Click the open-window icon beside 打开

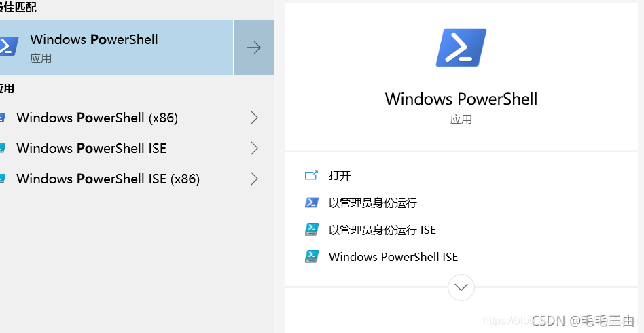(x=311, y=175)
